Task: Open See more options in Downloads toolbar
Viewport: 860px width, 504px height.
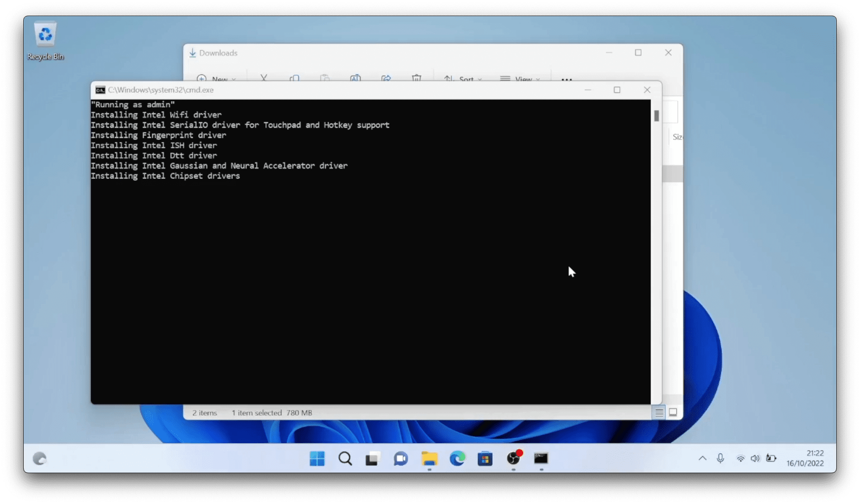Action: 567,79
